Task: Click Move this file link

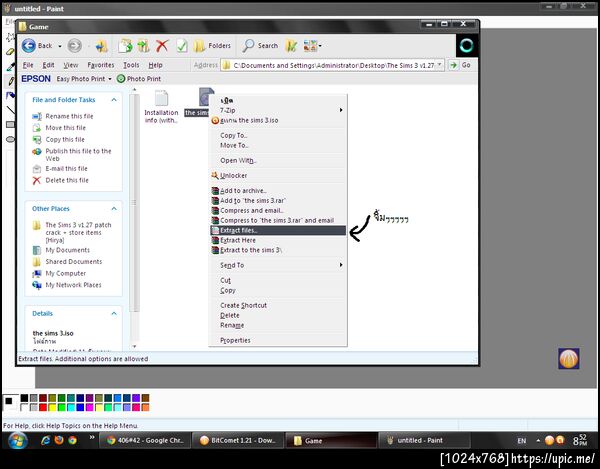Action: [65, 128]
